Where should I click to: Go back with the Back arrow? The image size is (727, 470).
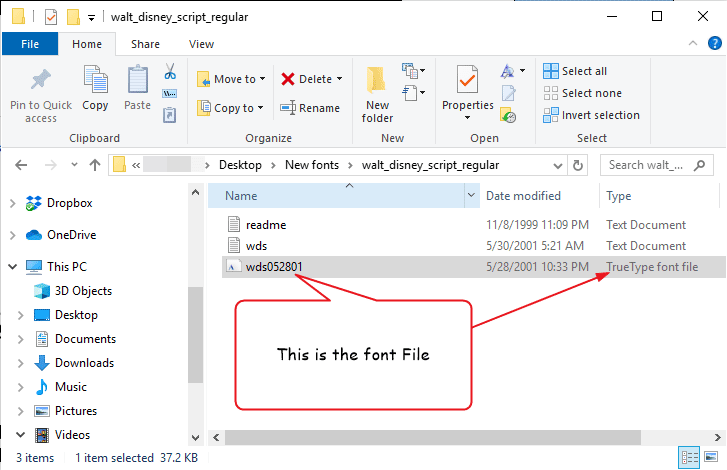21,165
